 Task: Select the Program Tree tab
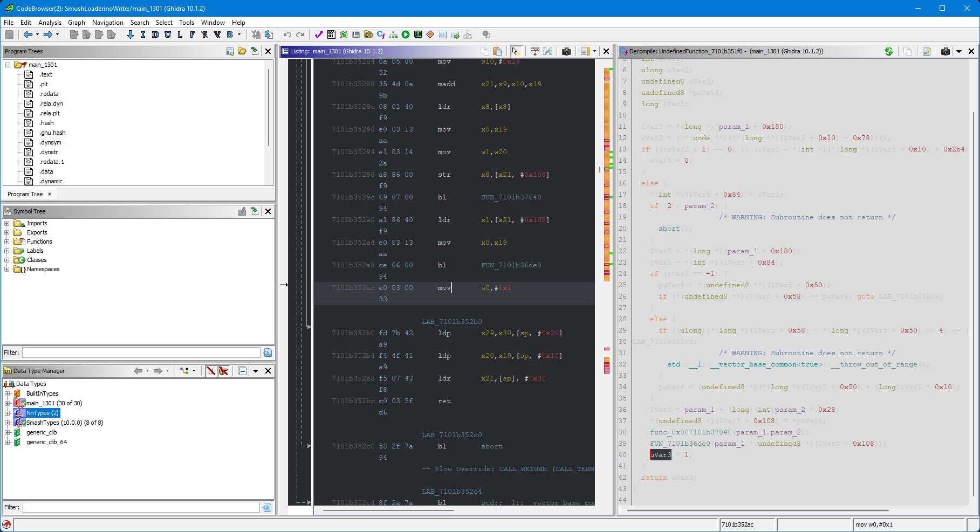pyautogui.click(x=25, y=194)
